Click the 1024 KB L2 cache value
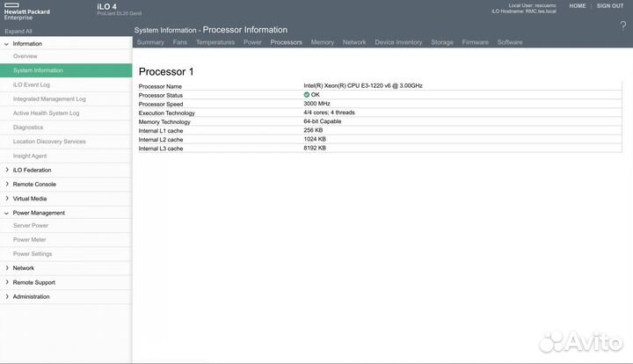Image resolution: width=633 pixels, height=364 pixels. [315, 139]
